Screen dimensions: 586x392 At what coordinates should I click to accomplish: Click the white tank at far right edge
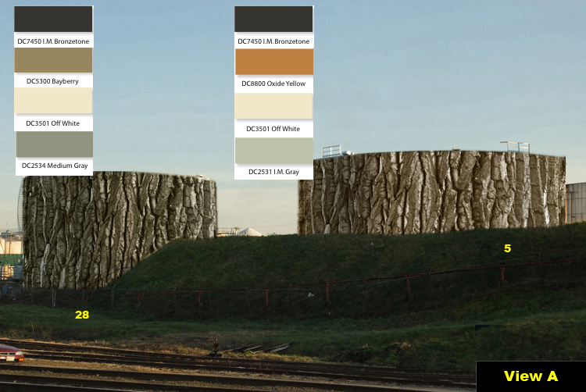577,203
